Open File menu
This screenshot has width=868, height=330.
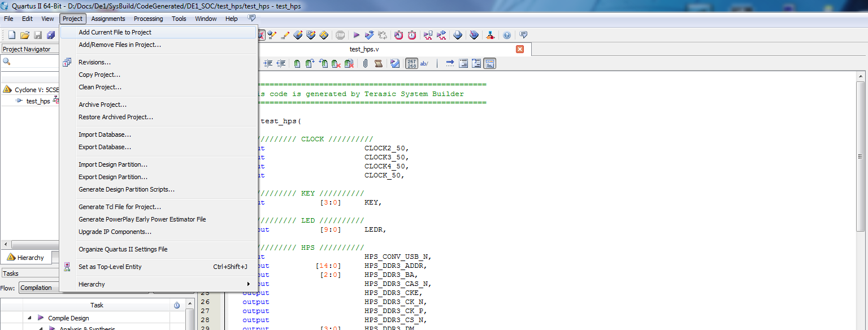(8, 19)
